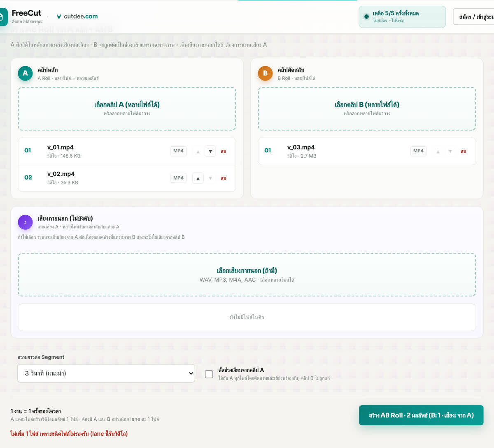Screen dimensions: 494x448
Task: Click the 1 งาน = 1 ครั้งของโควตา note
Action: pyautogui.click(x=36, y=411)
